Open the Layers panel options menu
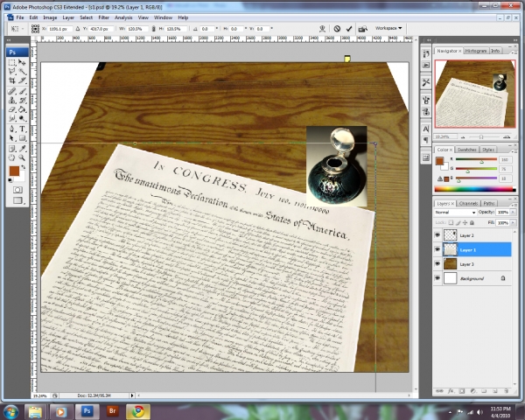 point(513,204)
